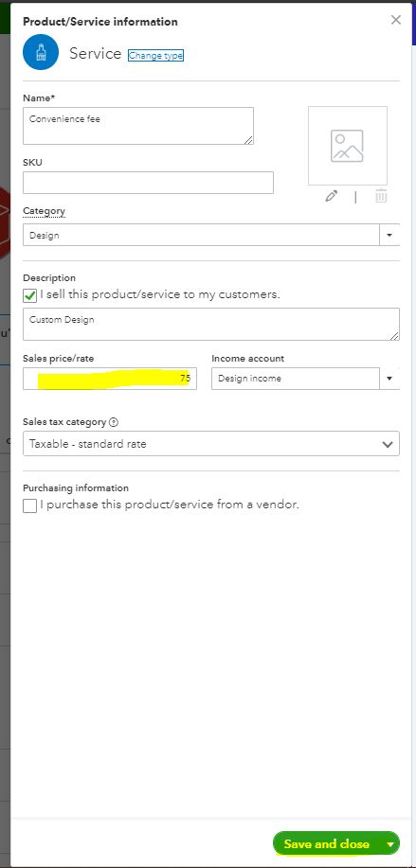Click the empty SKU input field
The width and height of the screenshot is (416, 868).
point(148,183)
